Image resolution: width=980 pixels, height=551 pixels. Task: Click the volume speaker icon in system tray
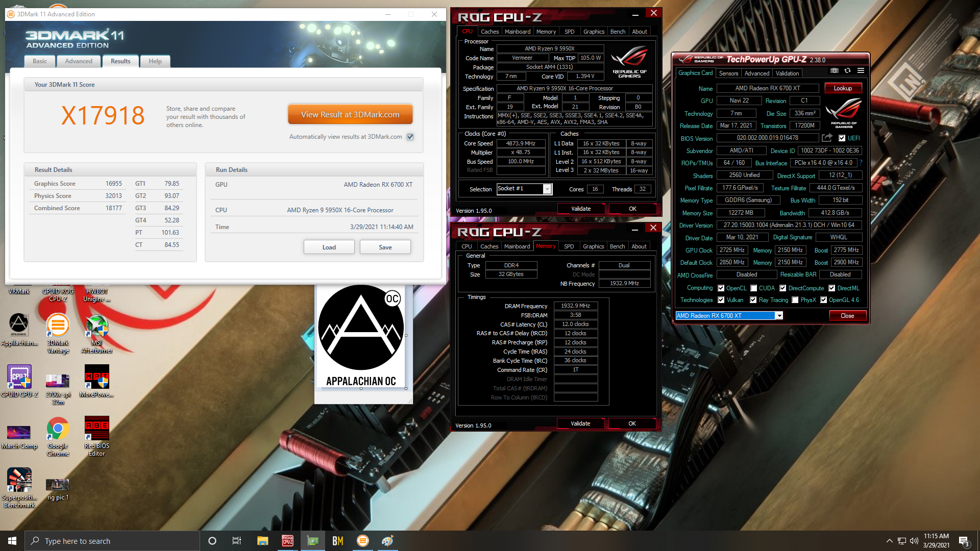point(914,541)
